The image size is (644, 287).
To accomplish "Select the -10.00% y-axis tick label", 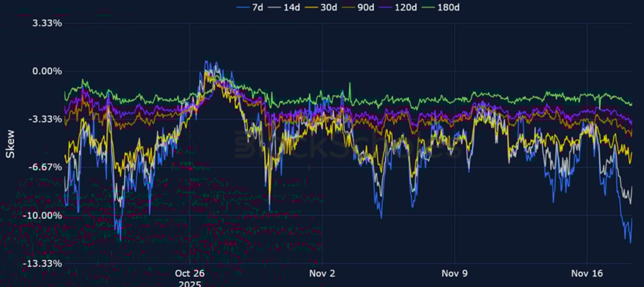I will (x=44, y=215).
